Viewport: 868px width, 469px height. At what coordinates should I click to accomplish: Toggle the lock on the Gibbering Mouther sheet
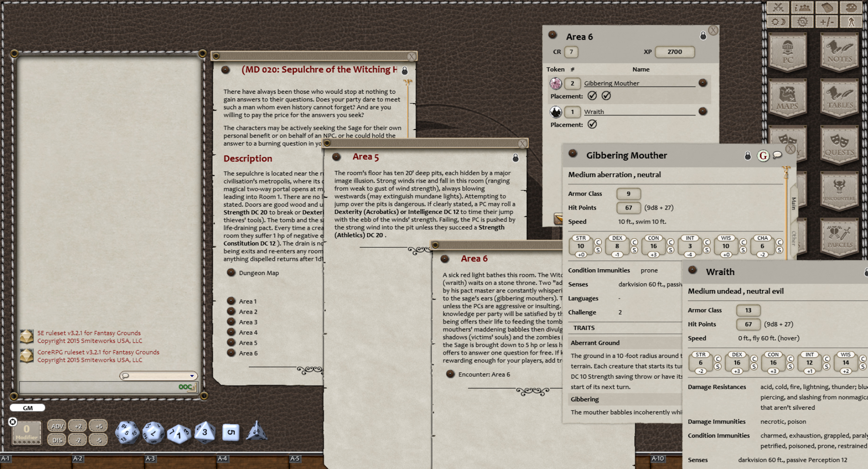tap(747, 155)
